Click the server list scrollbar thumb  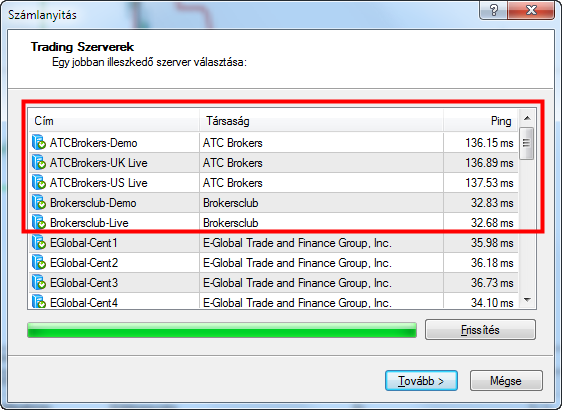[x=527, y=143]
